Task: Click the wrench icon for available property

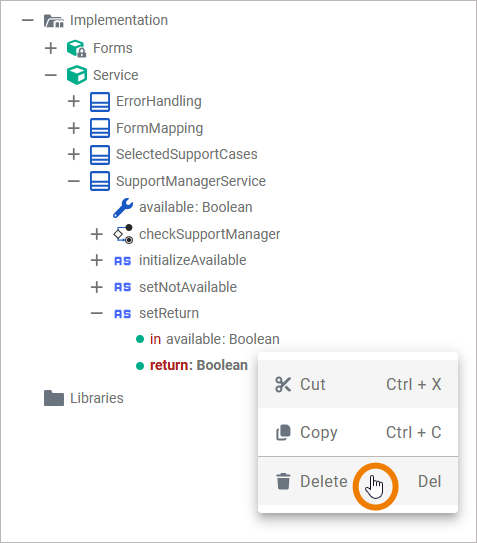Action: tap(123, 208)
